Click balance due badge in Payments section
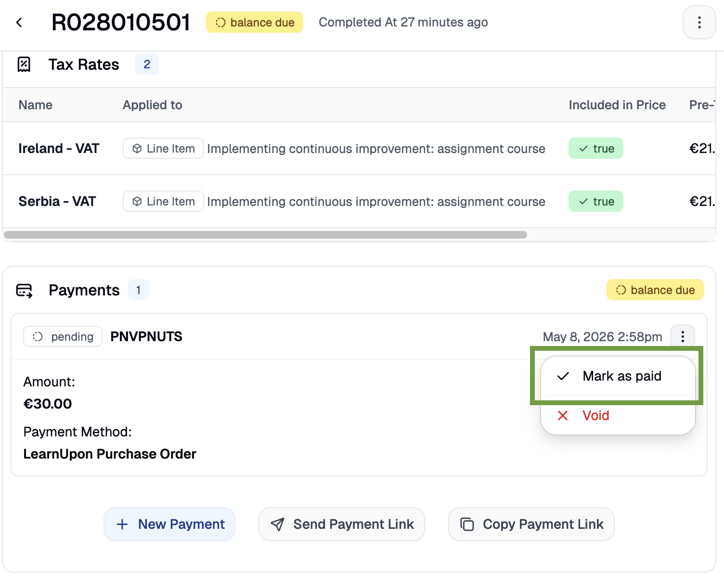The height and width of the screenshot is (588, 724). point(655,290)
